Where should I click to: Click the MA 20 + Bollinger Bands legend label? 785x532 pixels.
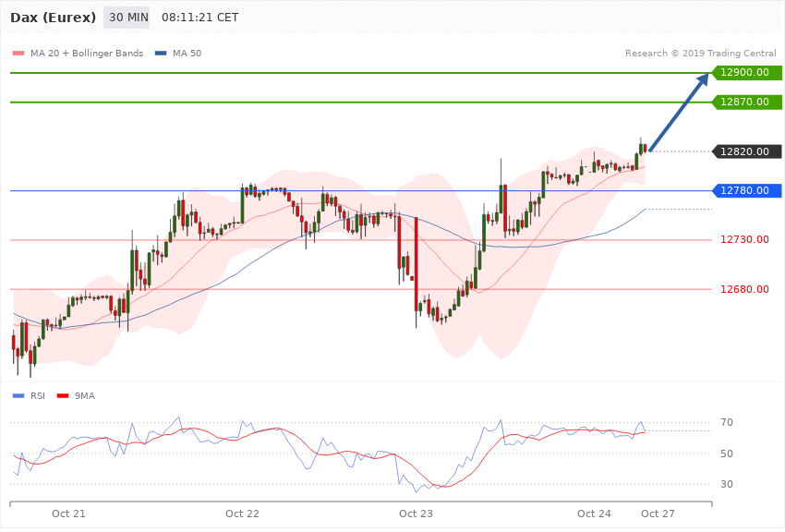pos(87,53)
